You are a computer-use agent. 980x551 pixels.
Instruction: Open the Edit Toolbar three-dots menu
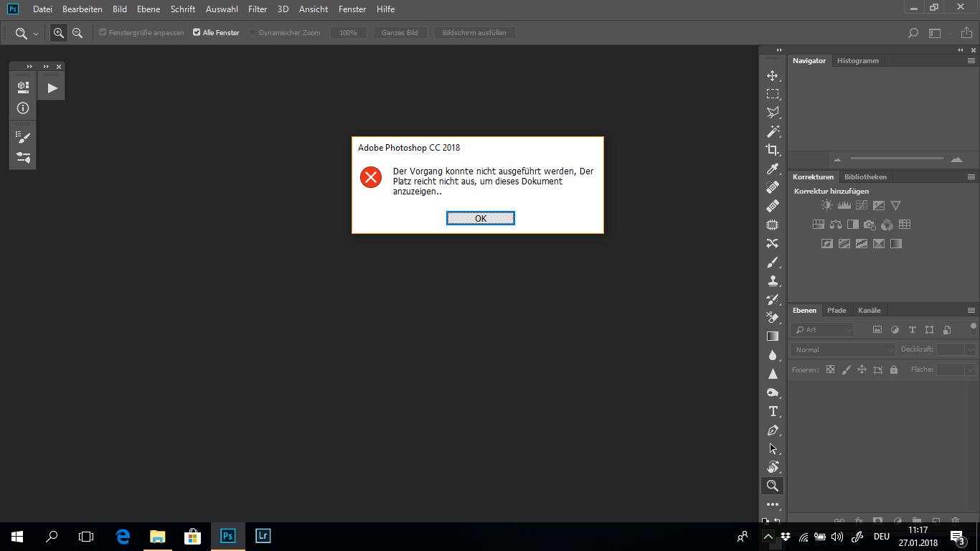click(x=773, y=504)
